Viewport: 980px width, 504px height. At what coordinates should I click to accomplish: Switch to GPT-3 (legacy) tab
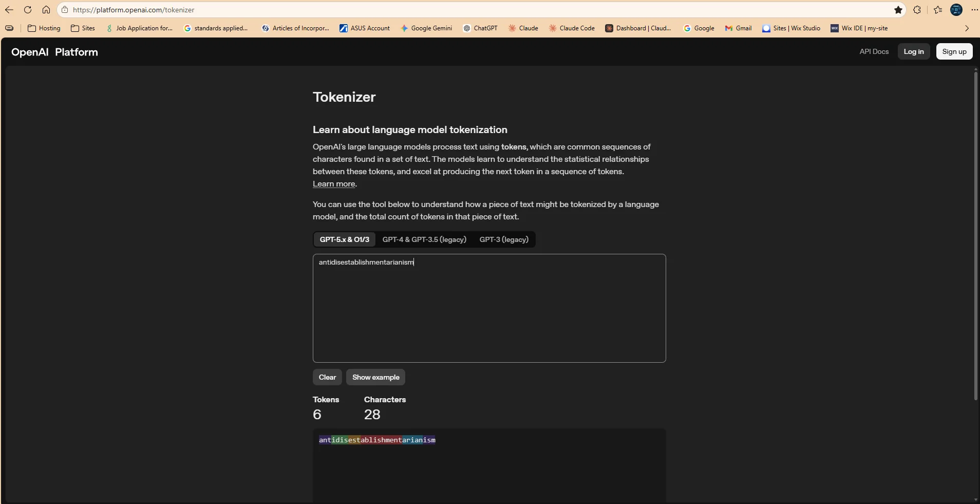tap(504, 239)
